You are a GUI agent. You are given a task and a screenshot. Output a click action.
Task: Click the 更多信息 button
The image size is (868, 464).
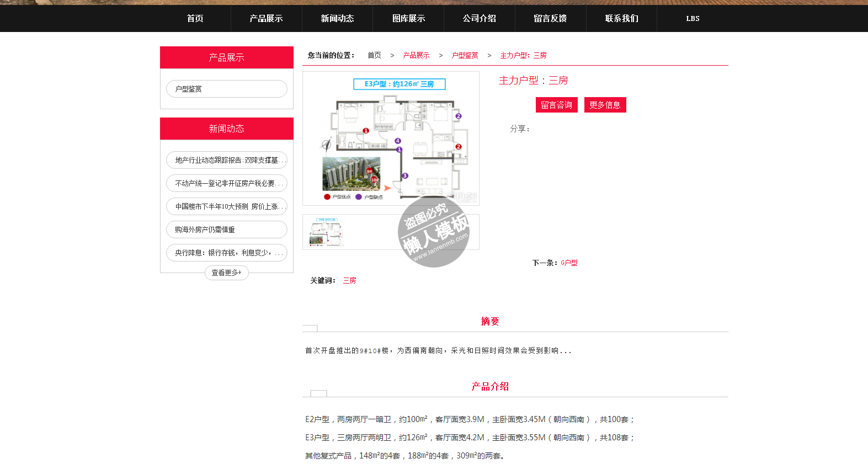click(605, 105)
